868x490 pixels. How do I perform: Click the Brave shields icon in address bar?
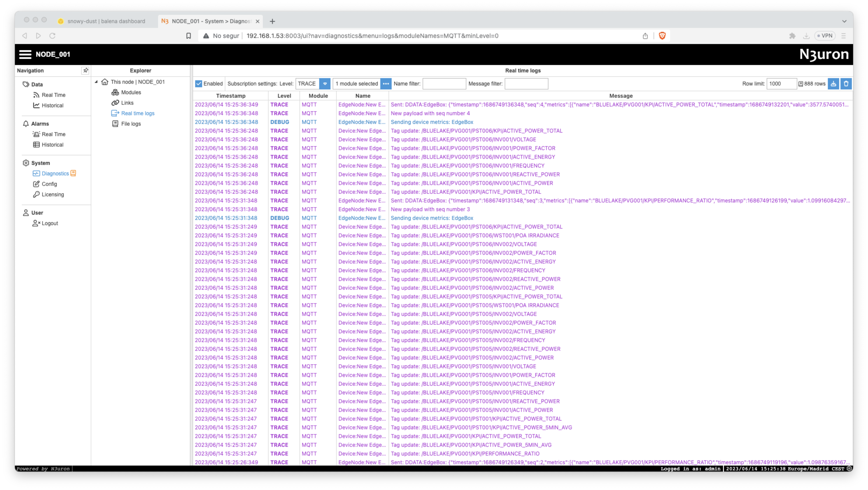(662, 36)
